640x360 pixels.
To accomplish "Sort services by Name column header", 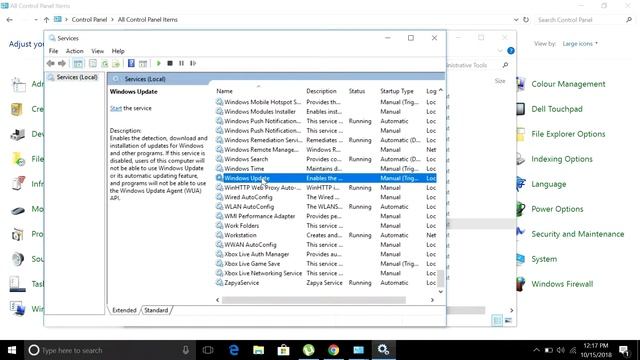I will (x=224, y=91).
